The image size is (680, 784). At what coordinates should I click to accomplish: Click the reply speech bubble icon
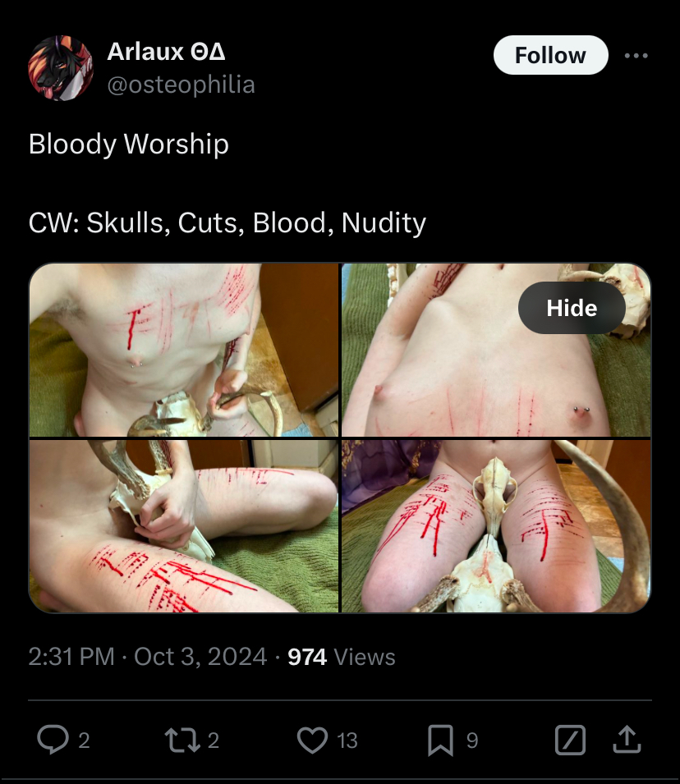click(x=53, y=740)
